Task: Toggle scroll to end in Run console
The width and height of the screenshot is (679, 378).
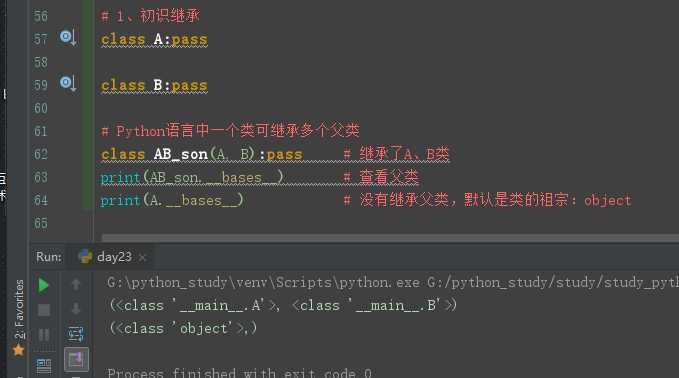Action: [x=76, y=359]
